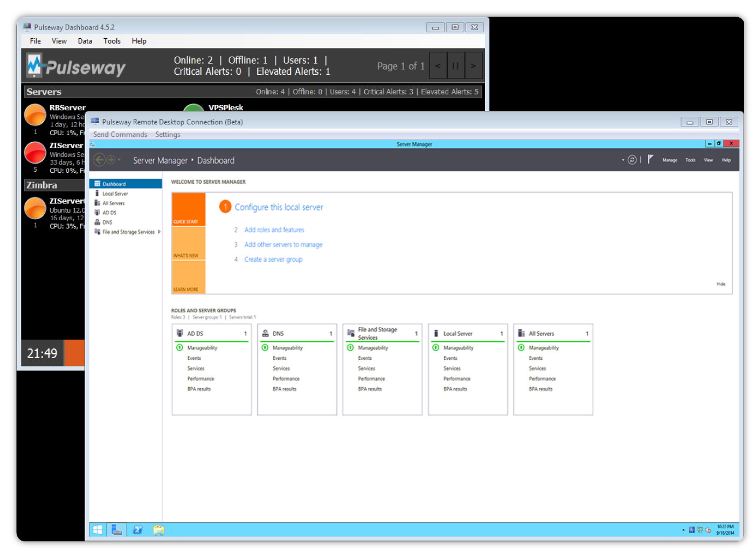Click the DNS sidebar icon
This screenshot has width=756, height=560.
(97, 222)
